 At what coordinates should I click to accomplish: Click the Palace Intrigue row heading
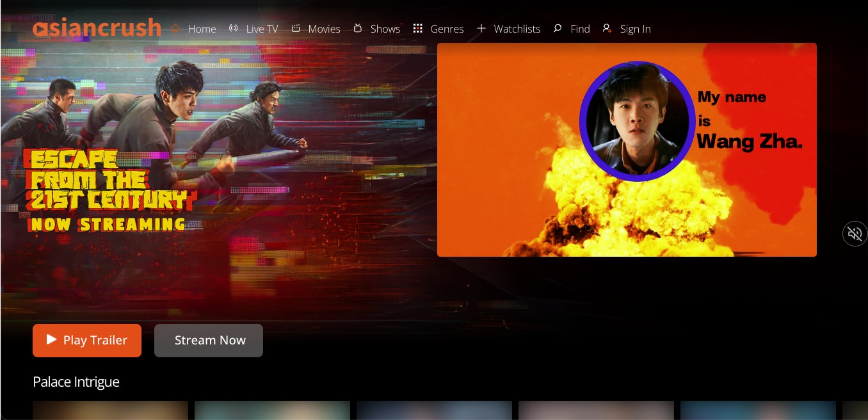[76, 382]
